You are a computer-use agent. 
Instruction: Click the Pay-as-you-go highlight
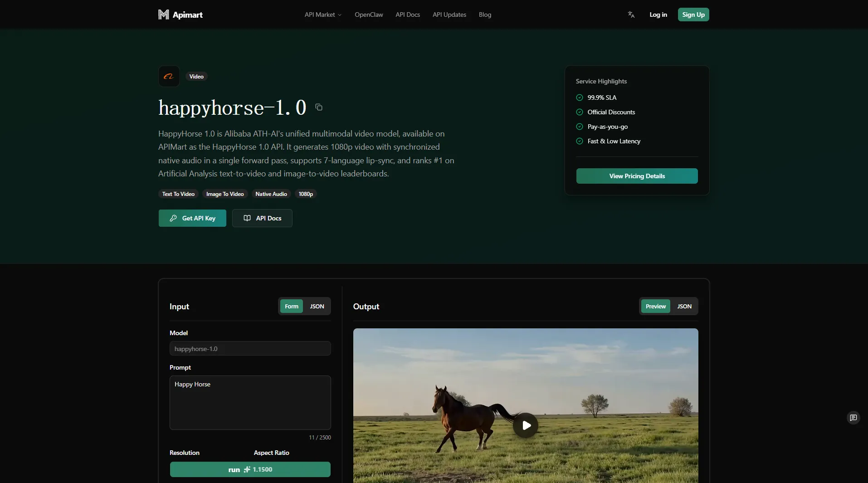pyautogui.click(x=602, y=127)
